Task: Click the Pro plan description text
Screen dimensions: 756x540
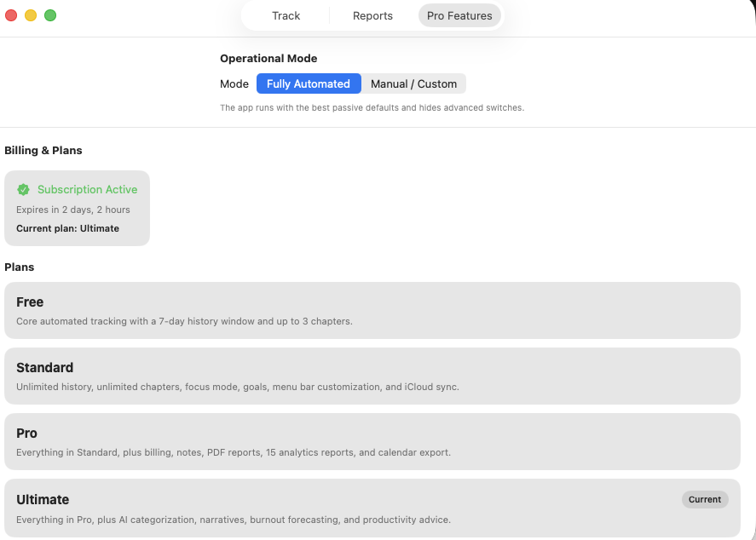Action: (234, 452)
